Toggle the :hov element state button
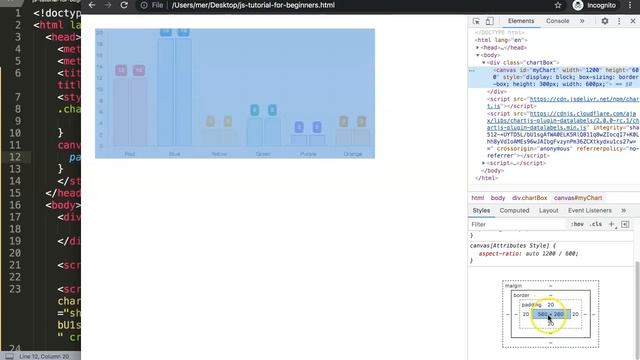 (x=577, y=224)
